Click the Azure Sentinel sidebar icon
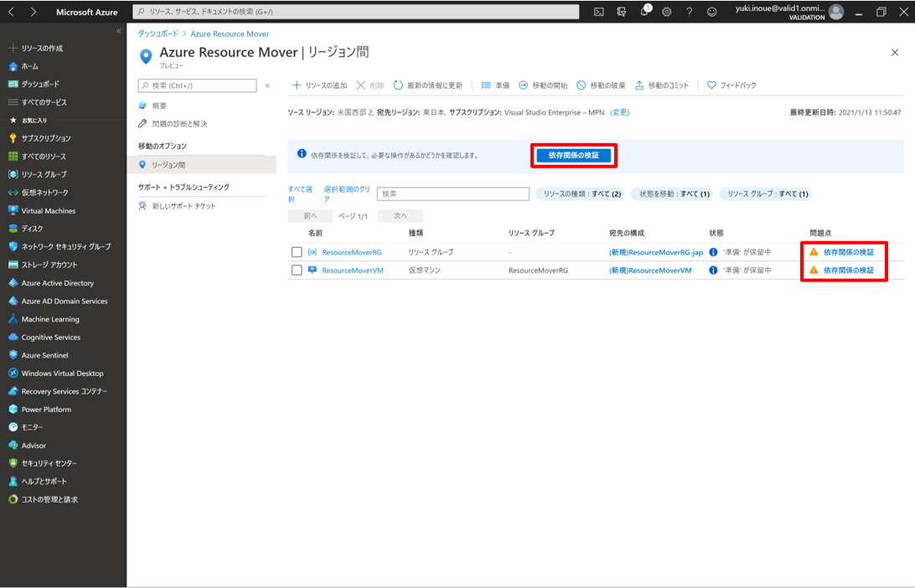915x588 pixels. pos(13,354)
